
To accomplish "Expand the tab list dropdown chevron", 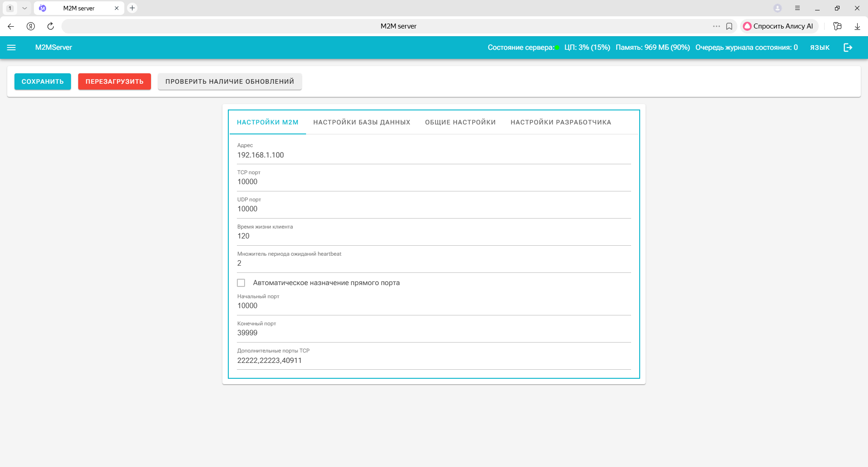I will 24,8.
